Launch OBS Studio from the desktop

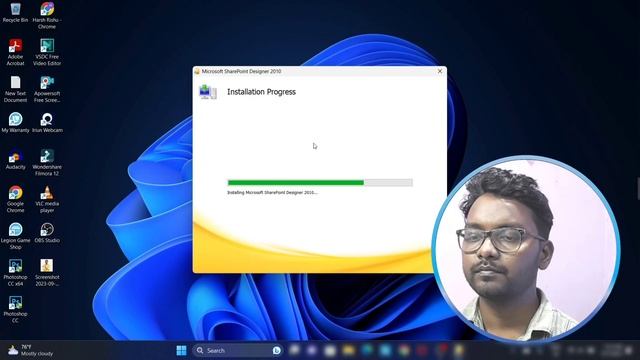point(47,233)
